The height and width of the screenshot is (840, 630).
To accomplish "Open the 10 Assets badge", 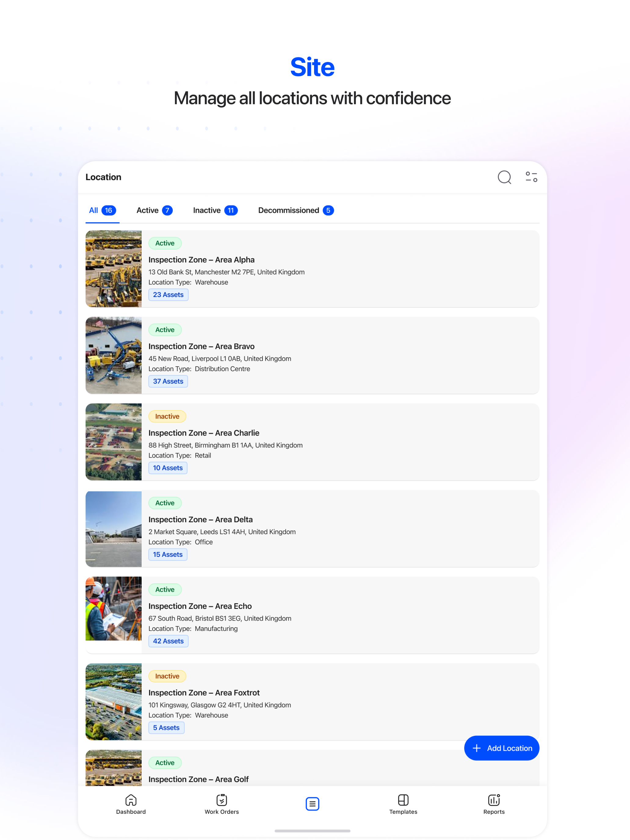I will [168, 468].
